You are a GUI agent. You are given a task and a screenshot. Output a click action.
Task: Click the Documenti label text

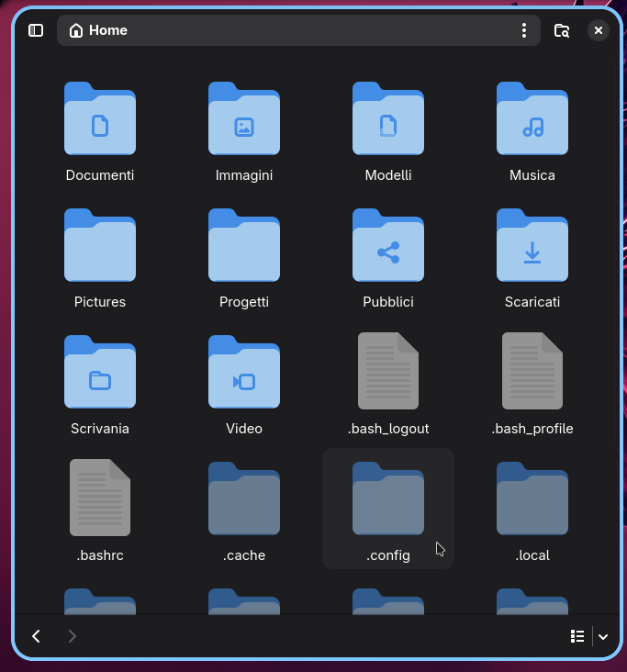click(x=100, y=175)
